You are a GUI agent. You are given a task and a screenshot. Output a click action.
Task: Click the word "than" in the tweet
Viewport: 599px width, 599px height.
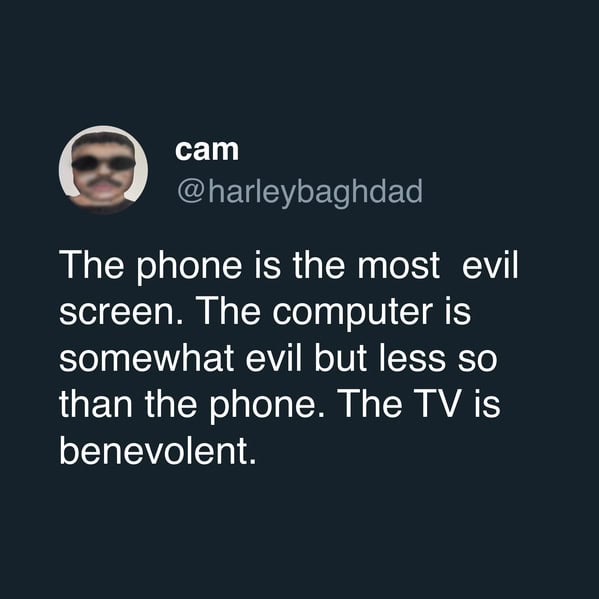[x=96, y=404]
